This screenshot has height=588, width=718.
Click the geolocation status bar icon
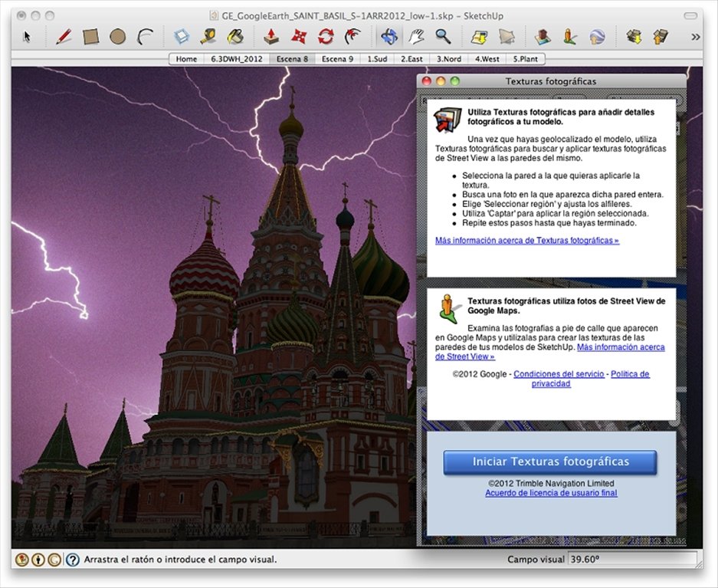coord(22,559)
